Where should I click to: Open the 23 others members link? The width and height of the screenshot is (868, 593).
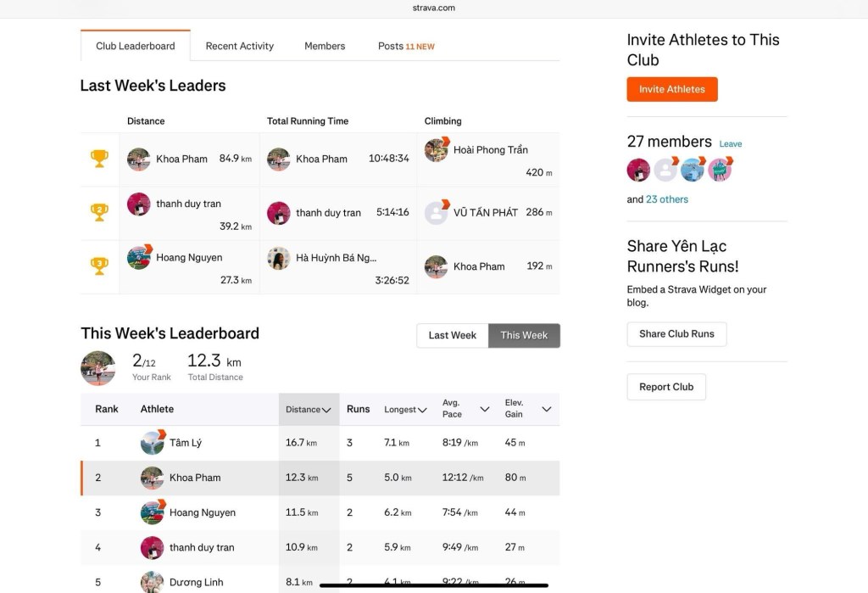(x=667, y=199)
